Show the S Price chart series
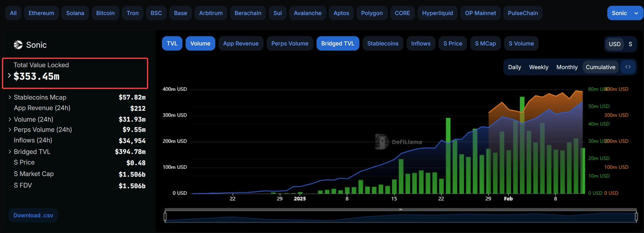The width and height of the screenshot is (644, 233). click(453, 44)
